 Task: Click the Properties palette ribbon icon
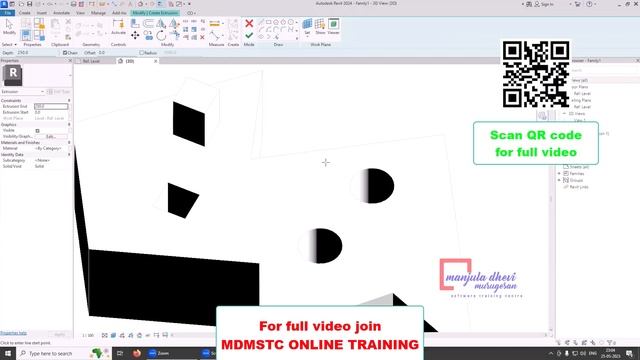click(x=26, y=36)
